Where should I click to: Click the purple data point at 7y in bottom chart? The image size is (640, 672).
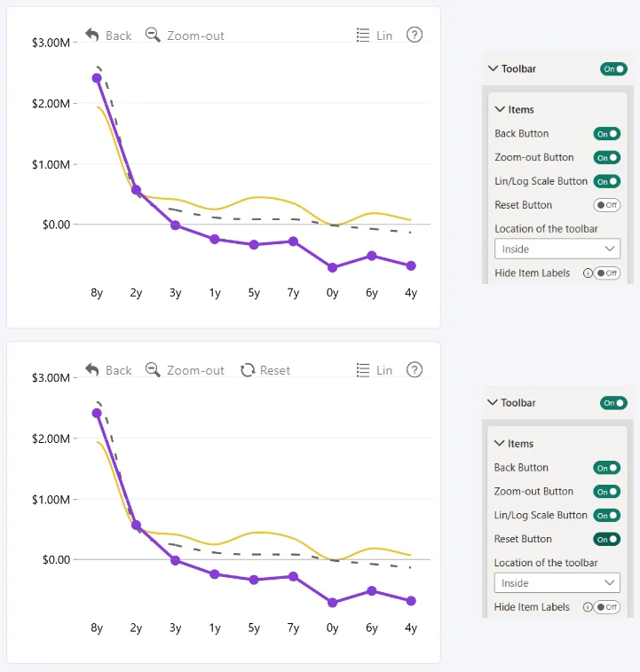(x=293, y=576)
